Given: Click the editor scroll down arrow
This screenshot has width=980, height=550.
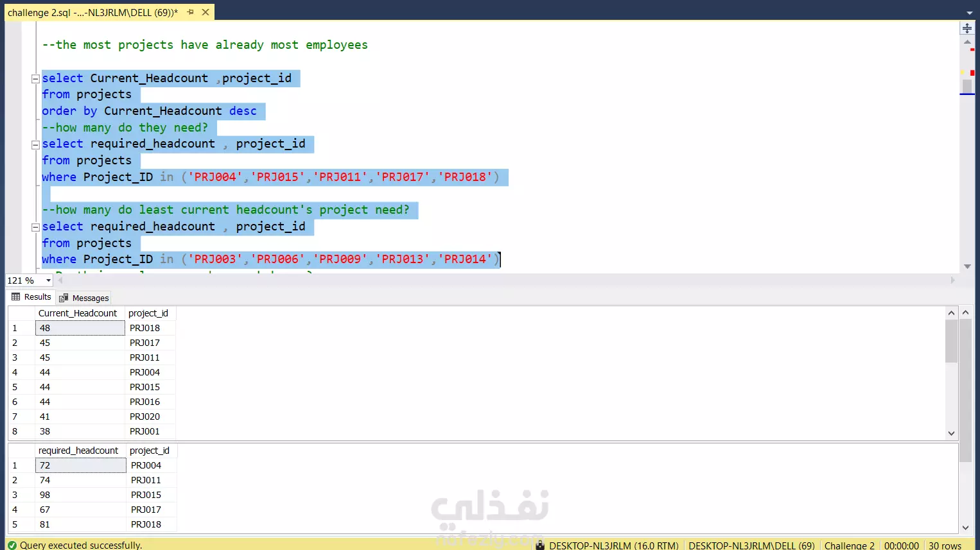Looking at the screenshot, I should click(967, 266).
